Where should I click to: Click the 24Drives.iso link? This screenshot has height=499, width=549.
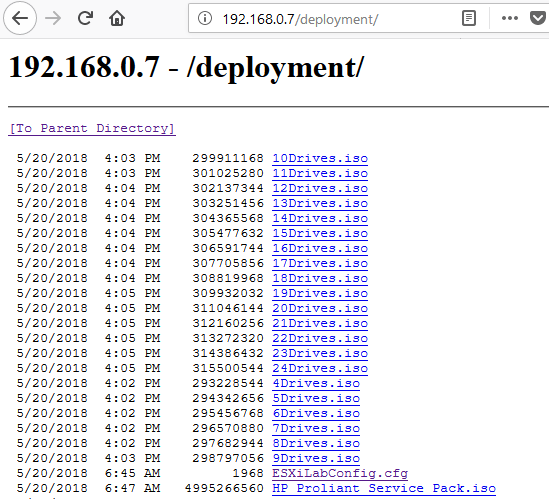320,368
